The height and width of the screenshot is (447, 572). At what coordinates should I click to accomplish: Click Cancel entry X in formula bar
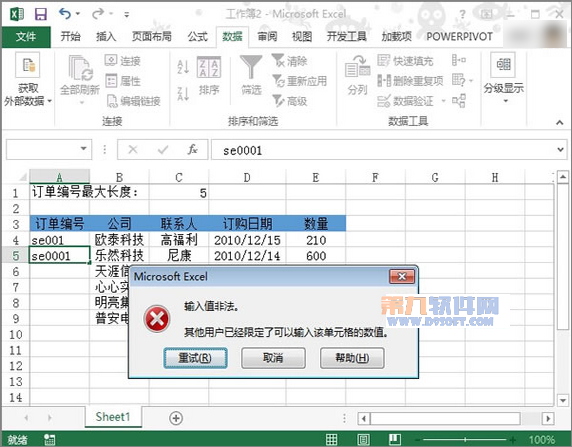pos(133,149)
